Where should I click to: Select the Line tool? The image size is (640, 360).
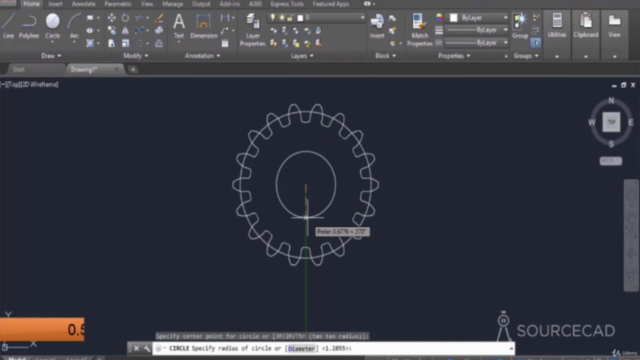(8, 26)
